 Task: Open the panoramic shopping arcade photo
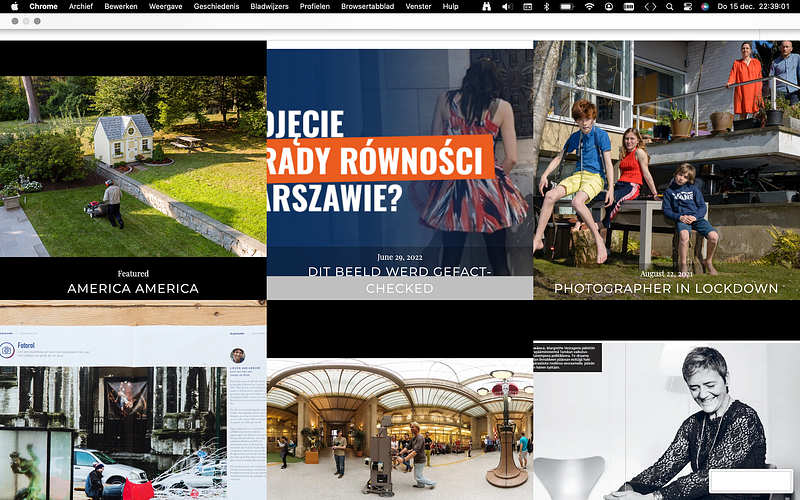tap(399, 425)
